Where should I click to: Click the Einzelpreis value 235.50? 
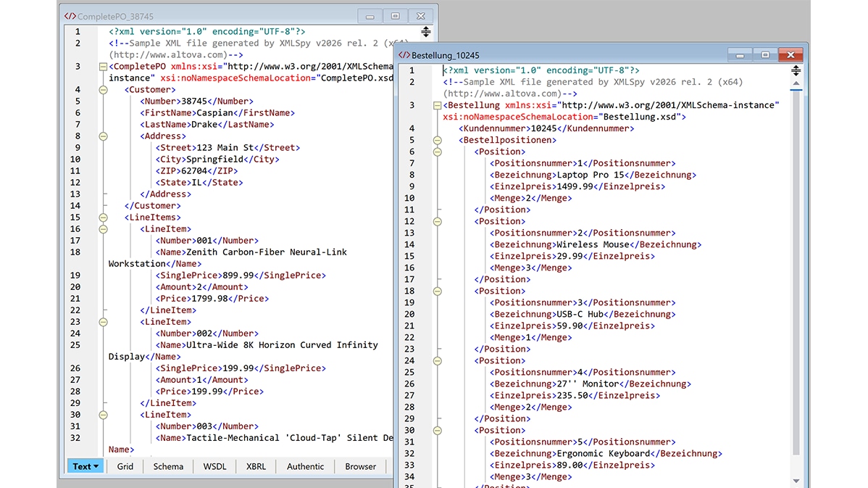(572, 395)
